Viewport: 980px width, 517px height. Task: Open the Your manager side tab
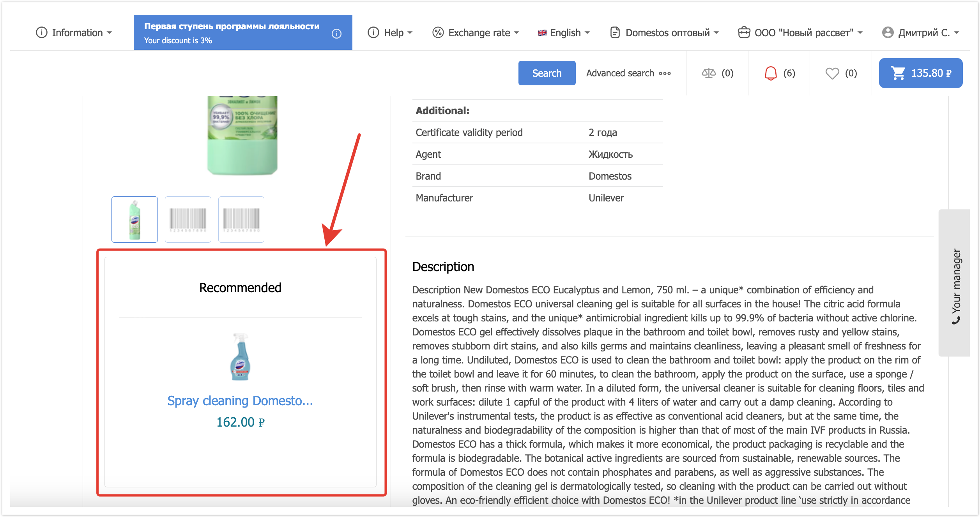click(954, 283)
